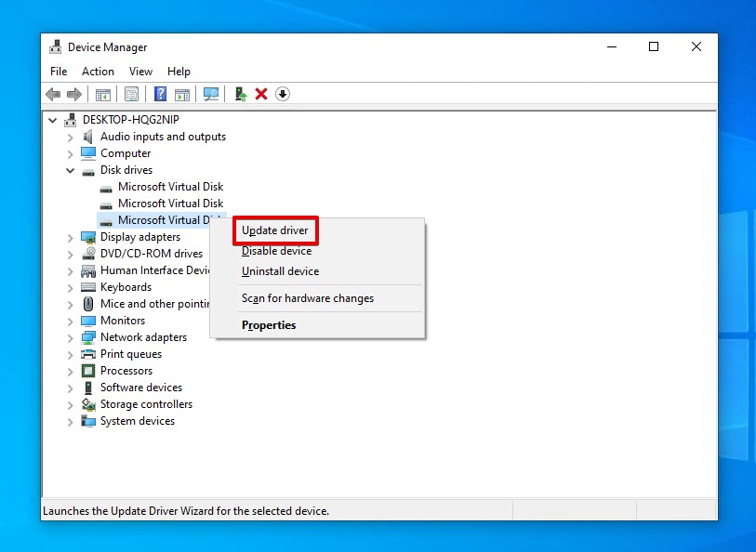Expand the Audio inputs and outputs node
756x552 pixels.
coord(71,137)
